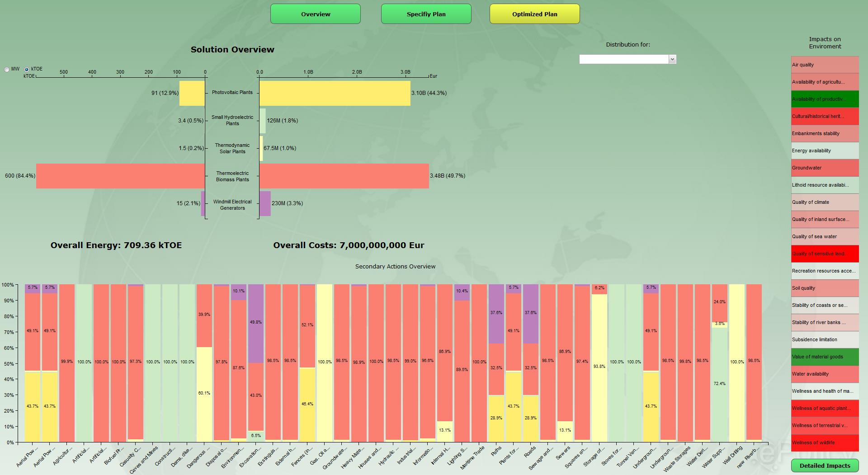Select Value of material goods impact
This screenshot has width=868, height=475.
[825, 357]
